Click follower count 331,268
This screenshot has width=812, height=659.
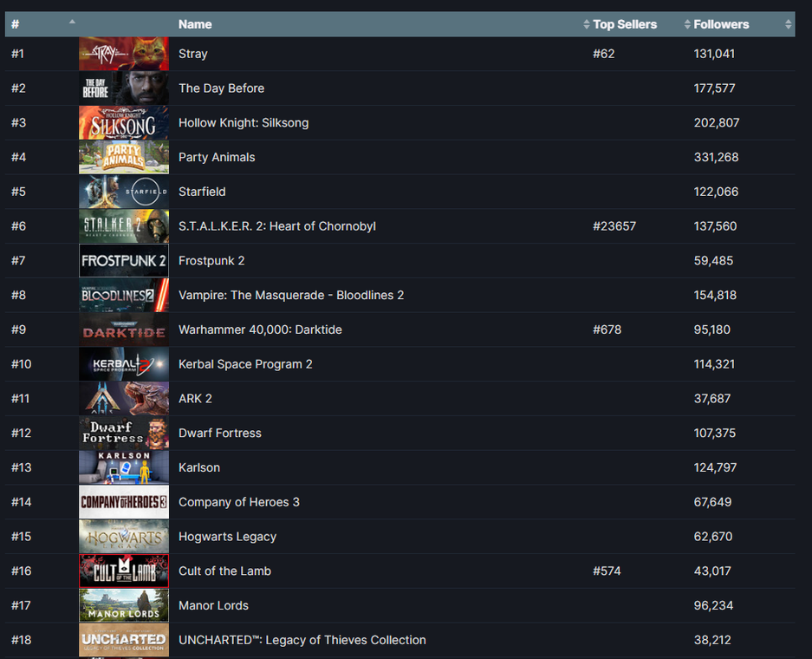tap(716, 158)
